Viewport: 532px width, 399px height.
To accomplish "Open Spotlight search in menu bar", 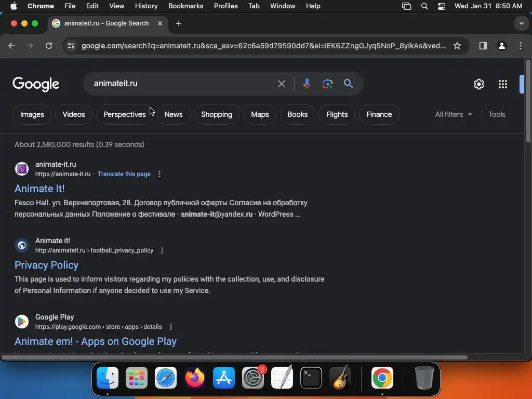I will point(424,6).
